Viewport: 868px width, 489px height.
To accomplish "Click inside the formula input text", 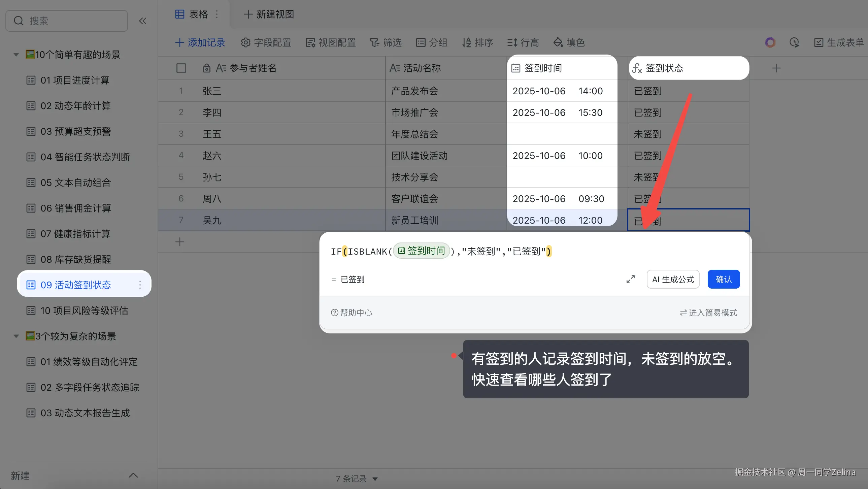I will [441, 251].
